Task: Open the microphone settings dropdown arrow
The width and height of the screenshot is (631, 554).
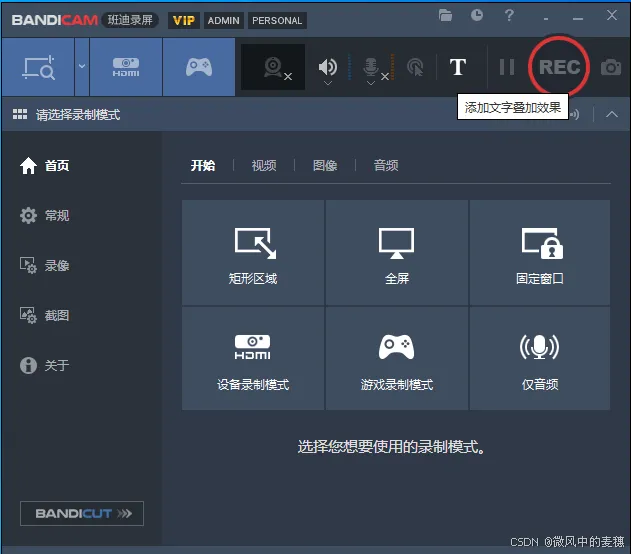Action: [371, 83]
